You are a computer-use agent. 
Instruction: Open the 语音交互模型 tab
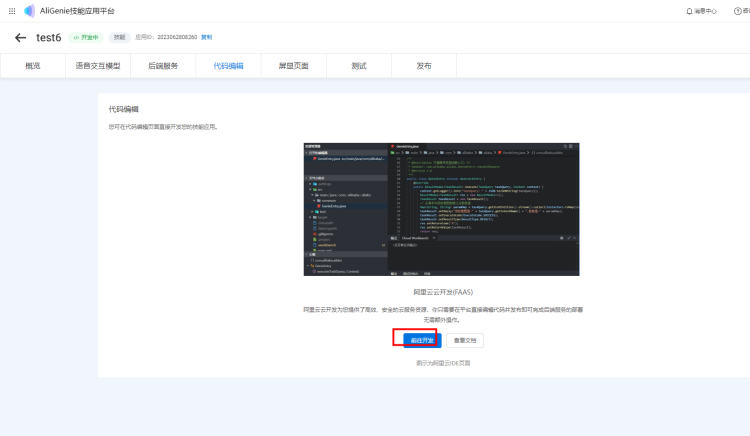pos(97,66)
